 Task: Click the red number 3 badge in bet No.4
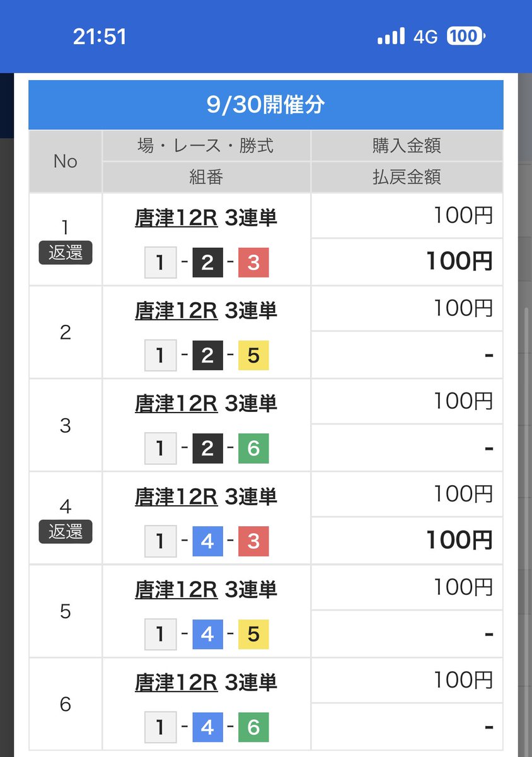click(254, 541)
